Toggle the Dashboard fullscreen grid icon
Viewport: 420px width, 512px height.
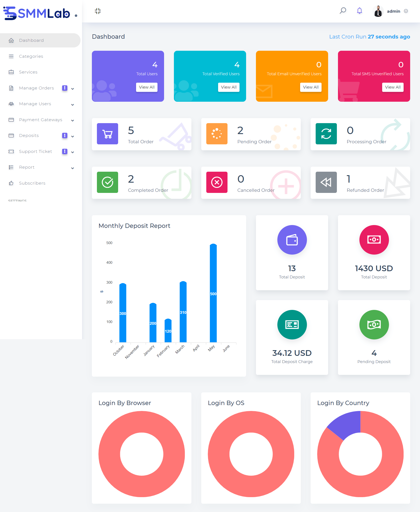97,11
